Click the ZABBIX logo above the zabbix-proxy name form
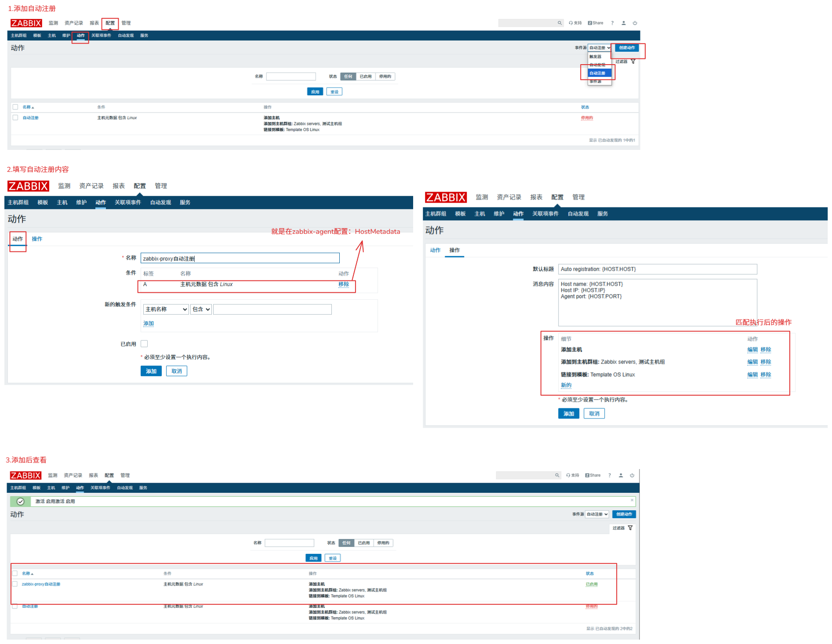This screenshot has height=644, width=832. tap(28, 186)
